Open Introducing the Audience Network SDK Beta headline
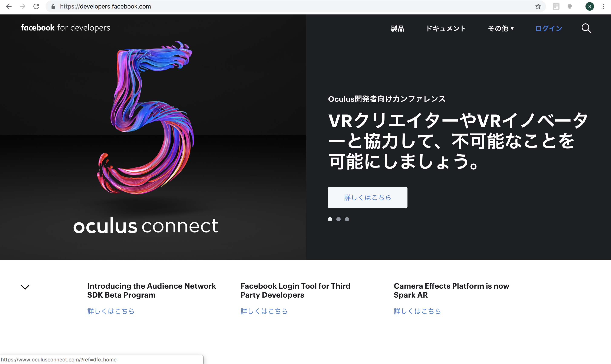 [151, 290]
